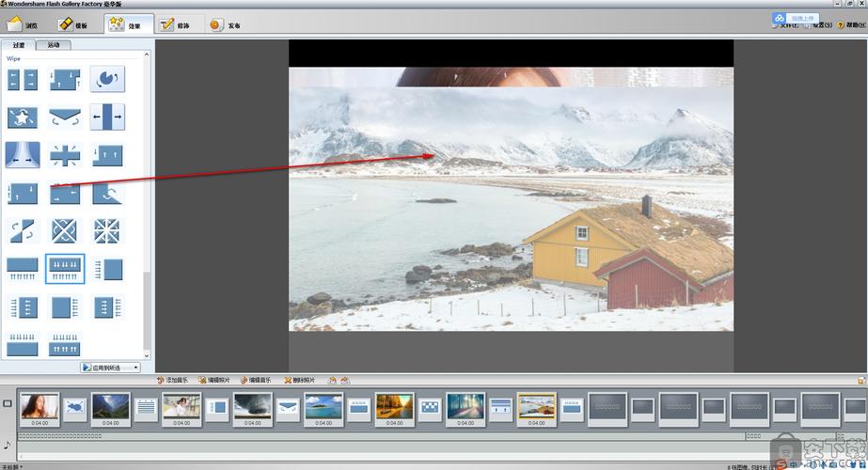
Task: Switch to the 过渡 transitions sub-tab
Action: [18, 45]
